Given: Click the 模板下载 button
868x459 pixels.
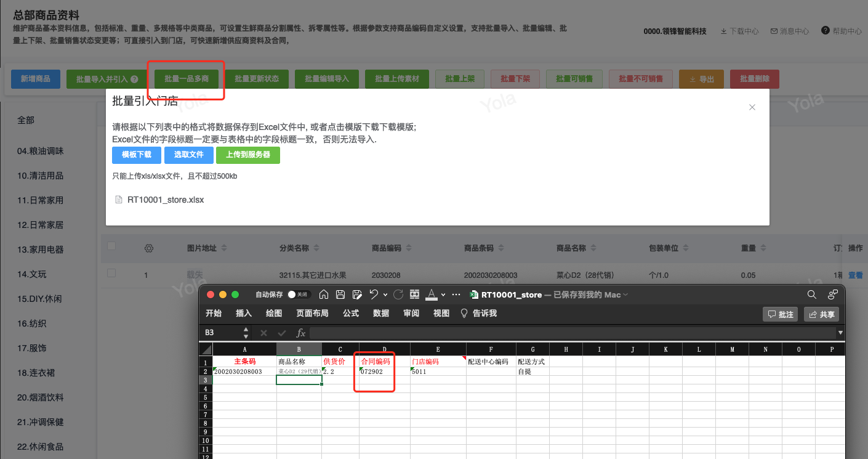Looking at the screenshot, I should pos(136,155).
